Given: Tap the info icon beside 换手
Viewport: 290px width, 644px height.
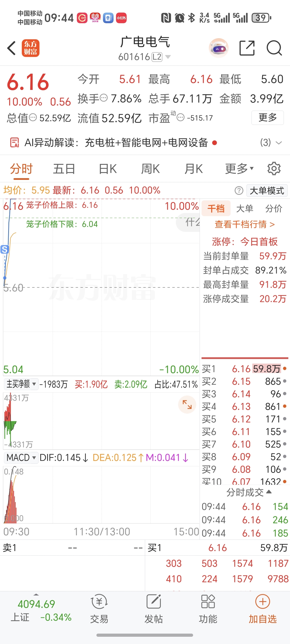Looking at the screenshot, I should click(104, 98).
